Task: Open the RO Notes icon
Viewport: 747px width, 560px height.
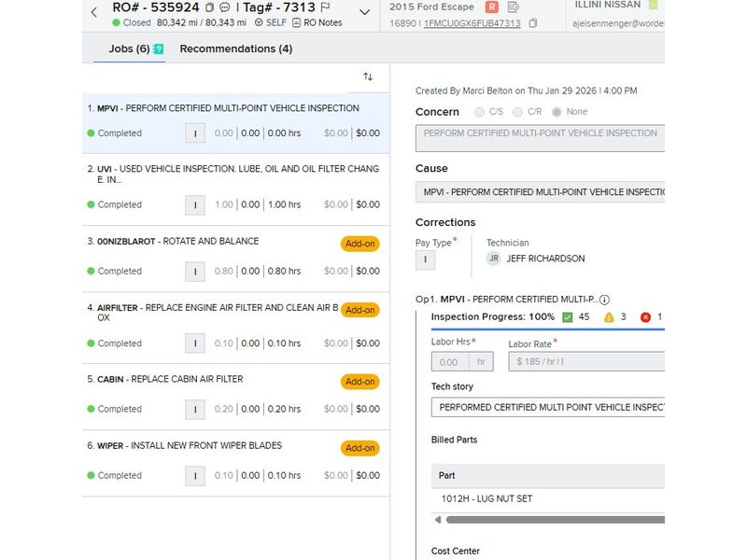Action: coord(297,22)
